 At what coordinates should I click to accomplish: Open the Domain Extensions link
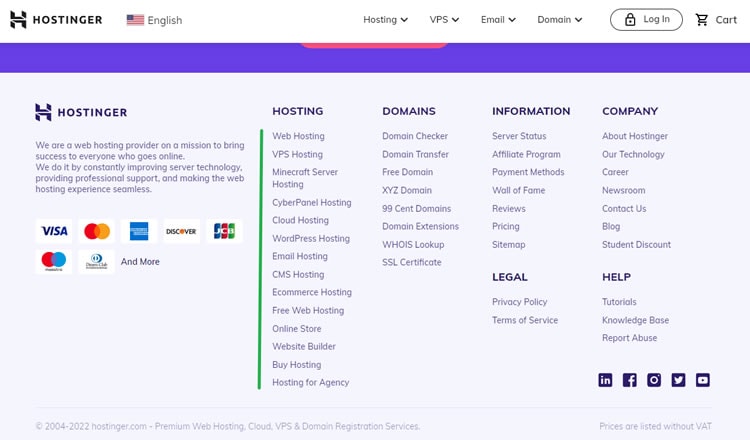click(420, 226)
